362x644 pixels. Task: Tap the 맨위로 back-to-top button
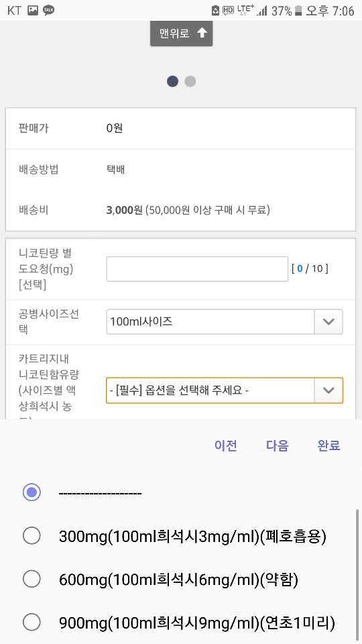coord(182,34)
